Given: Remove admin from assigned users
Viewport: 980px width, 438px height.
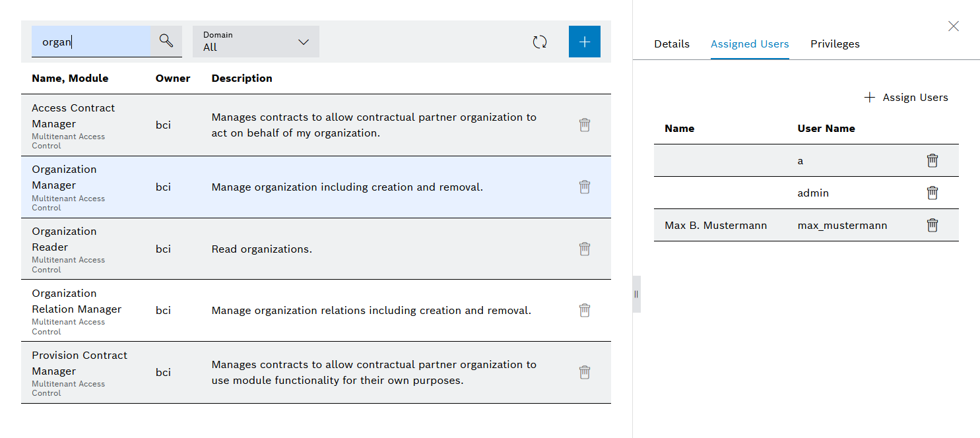Looking at the screenshot, I should pos(932,193).
